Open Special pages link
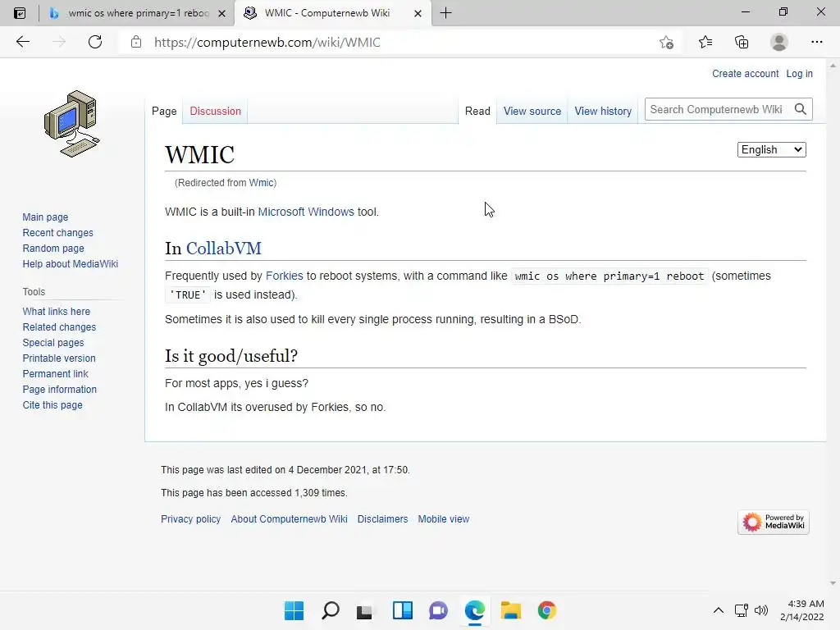Screen dimensions: 840x630 tap(53, 342)
